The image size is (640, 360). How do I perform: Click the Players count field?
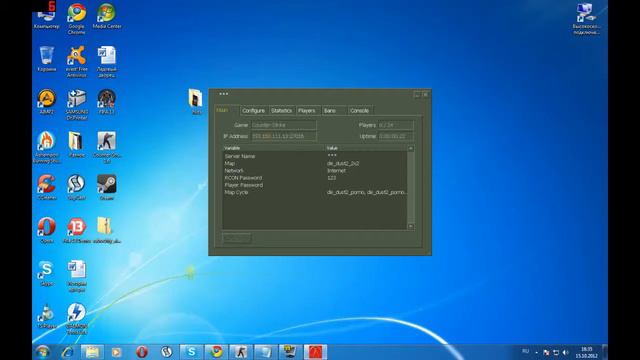[x=396, y=125]
